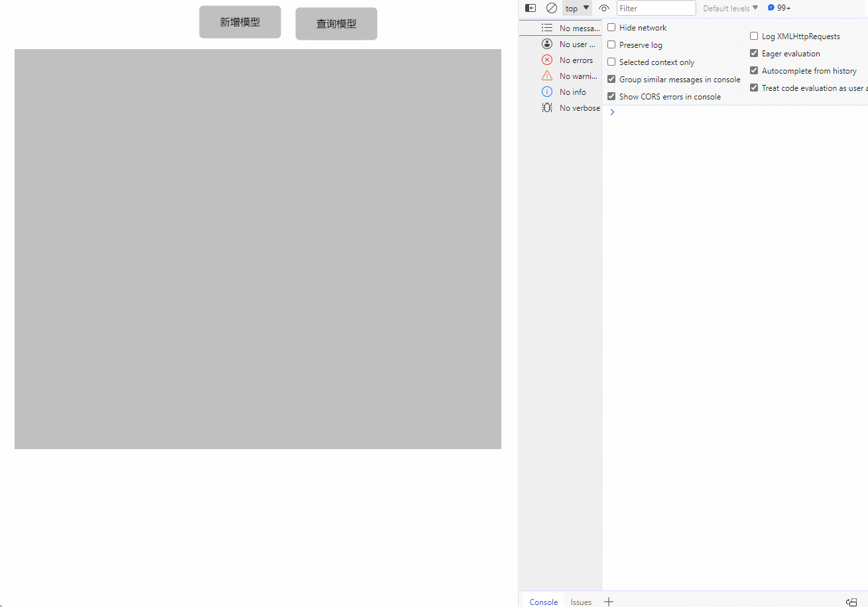Open the 99+ issues counter
868x607 pixels.
779,8
